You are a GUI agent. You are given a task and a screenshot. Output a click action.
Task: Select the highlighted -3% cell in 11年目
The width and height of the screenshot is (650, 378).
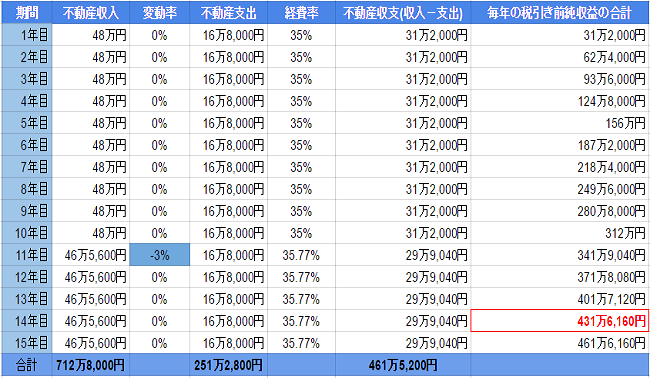coord(160,255)
